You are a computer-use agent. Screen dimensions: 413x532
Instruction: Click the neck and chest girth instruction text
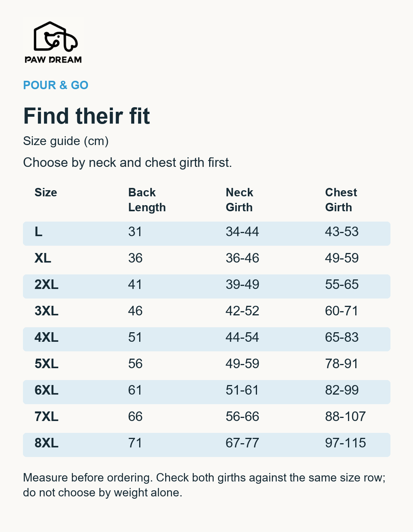pos(127,163)
